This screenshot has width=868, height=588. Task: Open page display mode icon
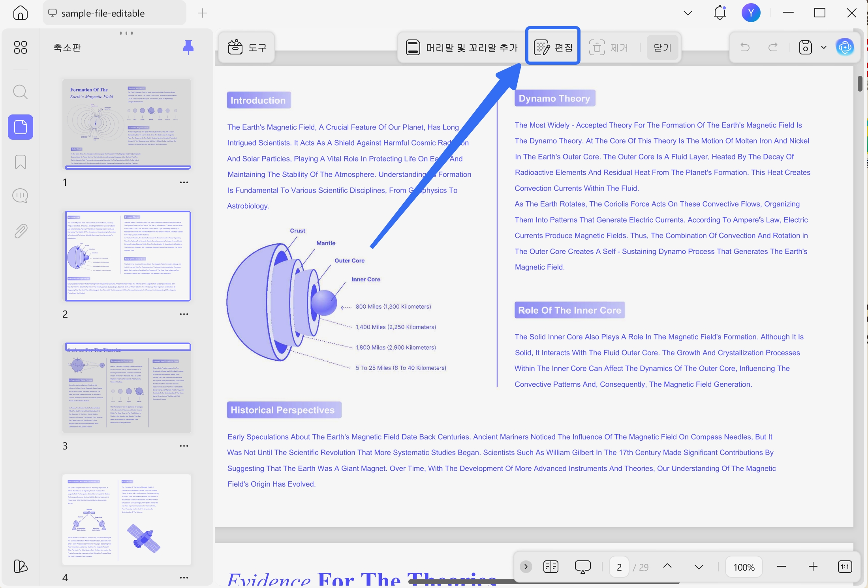(x=550, y=567)
